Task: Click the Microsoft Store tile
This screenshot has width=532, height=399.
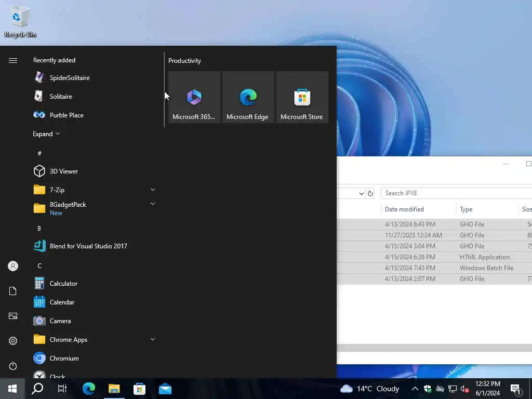Action: [x=302, y=97]
